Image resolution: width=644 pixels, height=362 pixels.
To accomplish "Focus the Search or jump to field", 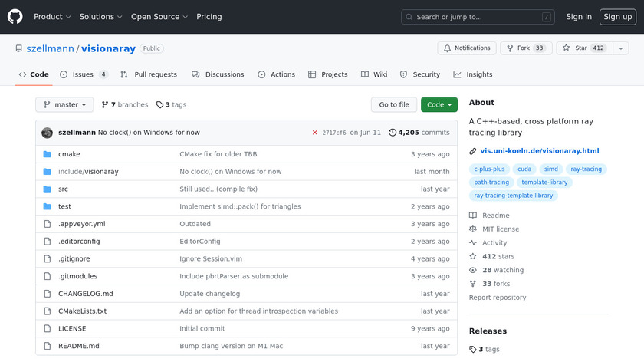I will [x=477, y=17].
